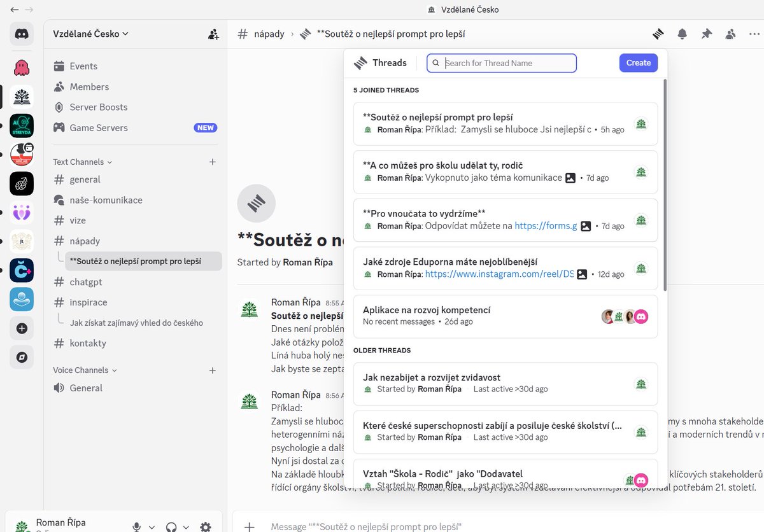Viewport: 764px width, 532px height.
Task: Mute the microphone
Action: pyautogui.click(x=136, y=527)
